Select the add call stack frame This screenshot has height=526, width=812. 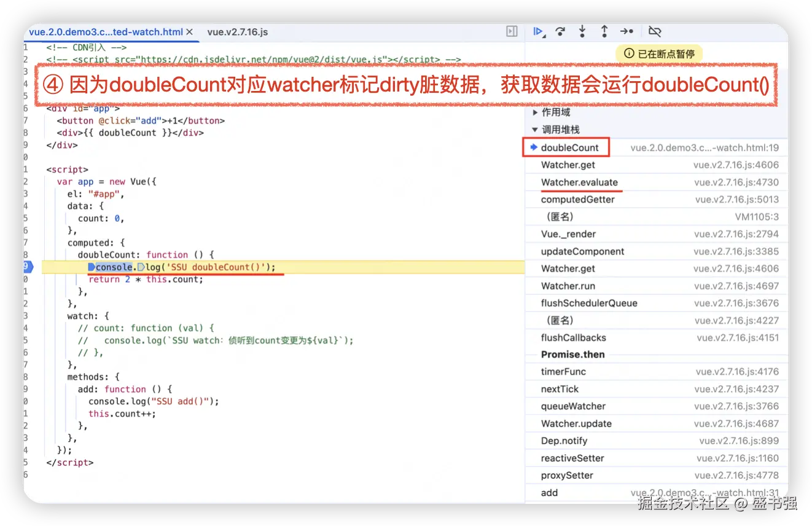click(656, 492)
